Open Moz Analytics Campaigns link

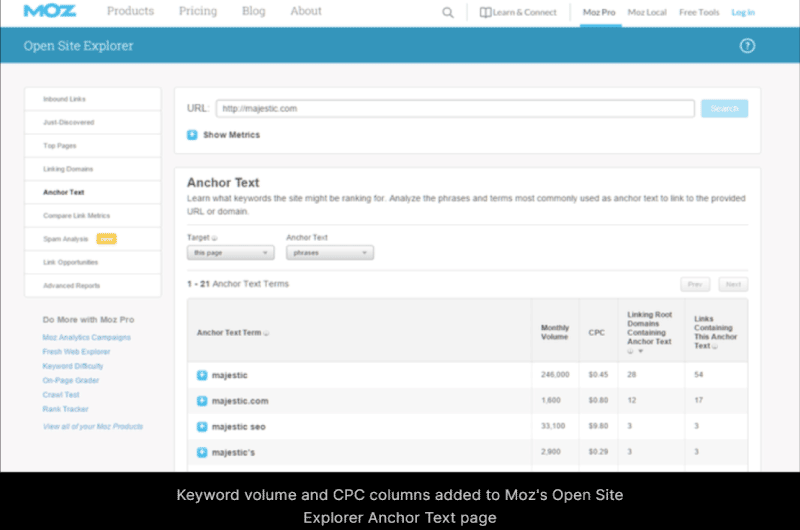tap(86, 337)
